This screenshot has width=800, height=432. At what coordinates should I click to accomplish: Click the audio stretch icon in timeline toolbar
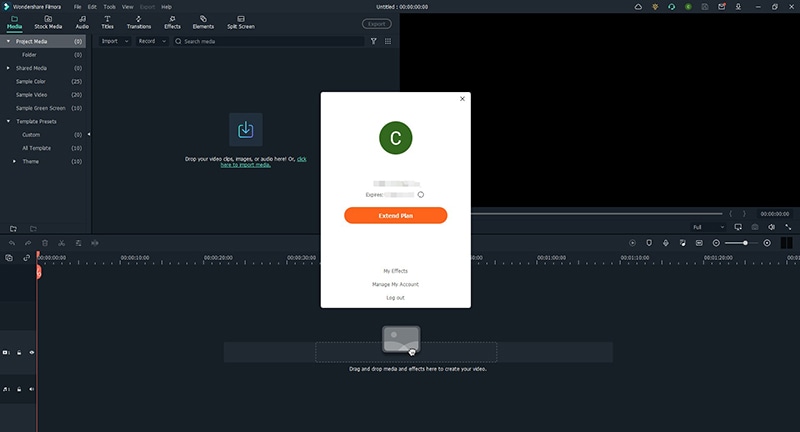pos(95,243)
